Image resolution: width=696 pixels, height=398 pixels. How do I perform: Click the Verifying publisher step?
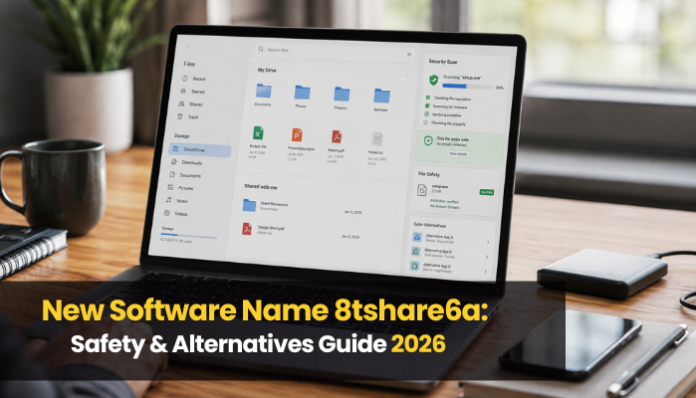coord(443,115)
